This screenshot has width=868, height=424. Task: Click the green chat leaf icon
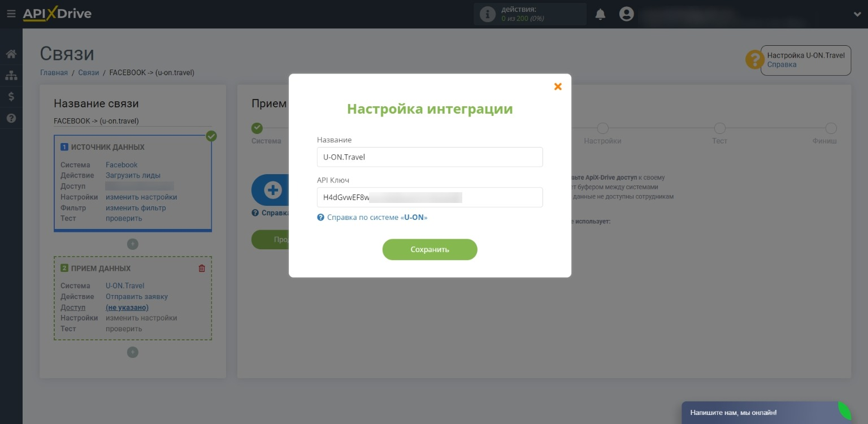(844, 411)
